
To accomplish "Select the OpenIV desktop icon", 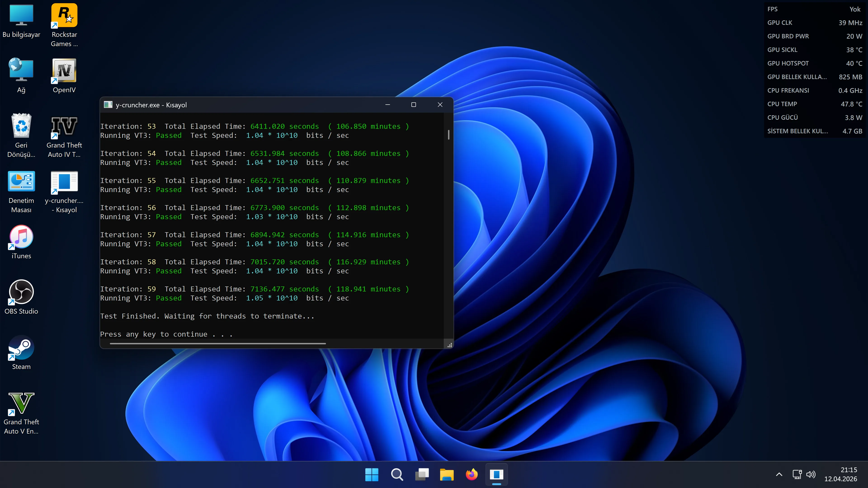I will tap(64, 75).
